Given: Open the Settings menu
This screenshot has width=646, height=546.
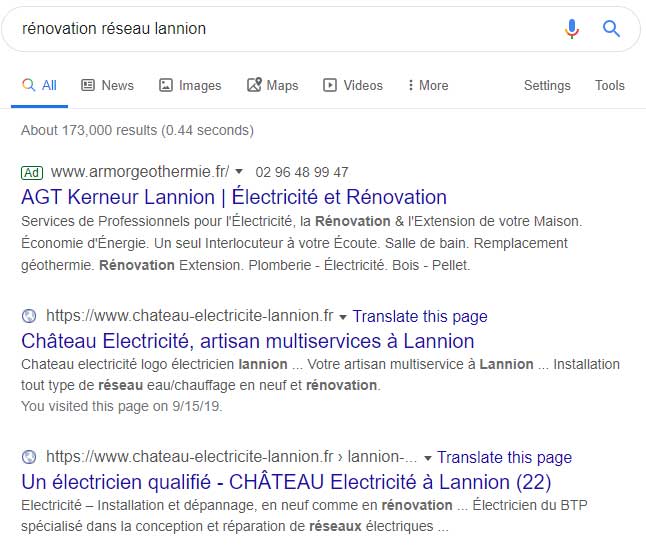Looking at the screenshot, I should click(x=547, y=85).
